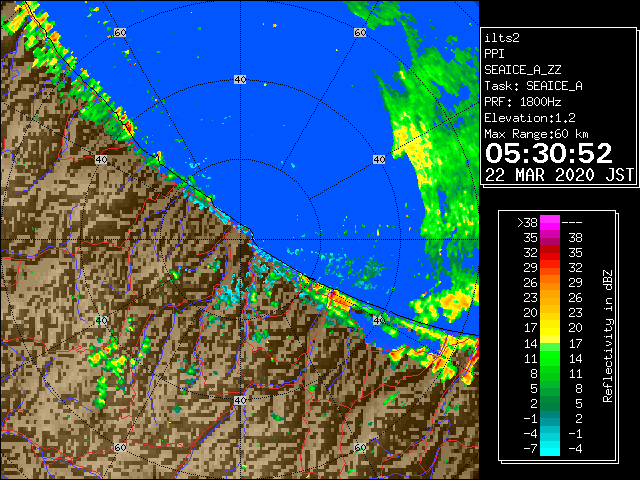Select the date "22 MAR 2020 JST"
Viewport: 640px width, 480px height.
(559, 175)
